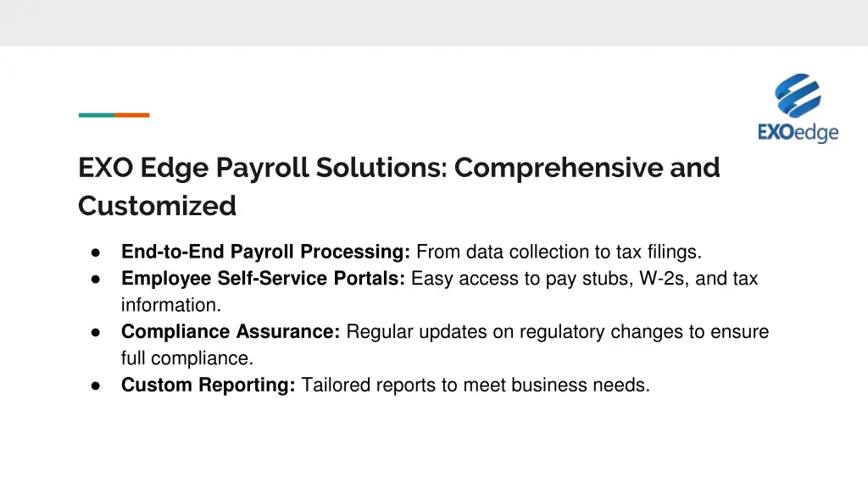Screen dimensions: 868x488
Task: Click the text "From data collection to tax filings"
Action: (559, 252)
